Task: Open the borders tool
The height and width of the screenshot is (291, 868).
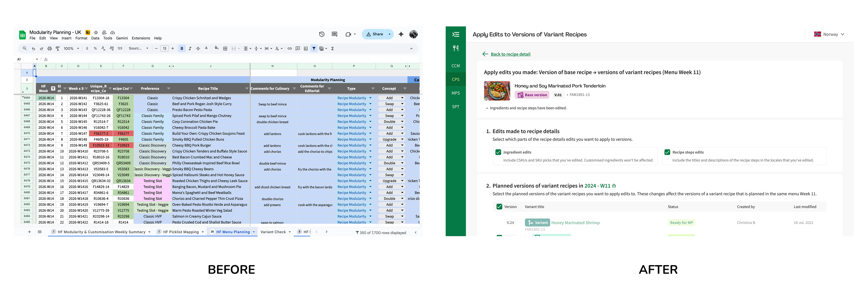Action: point(225,48)
